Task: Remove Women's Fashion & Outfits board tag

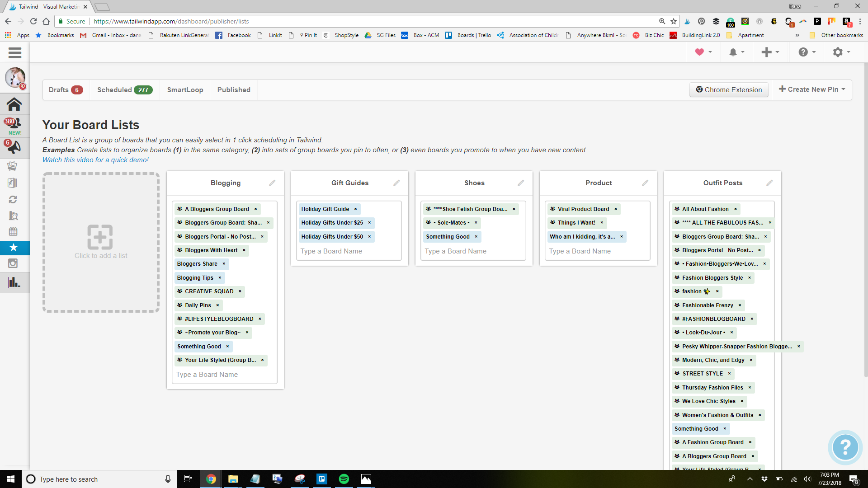Action: [x=760, y=415]
